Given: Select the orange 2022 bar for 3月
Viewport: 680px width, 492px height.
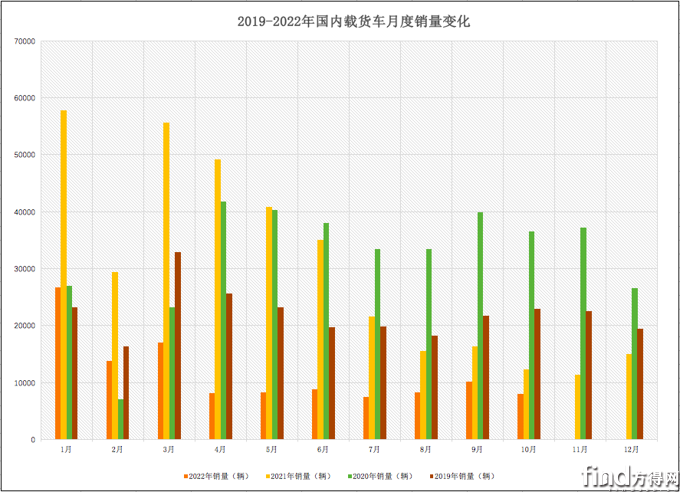Looking at the screenshot, I should tap(160, 391).
